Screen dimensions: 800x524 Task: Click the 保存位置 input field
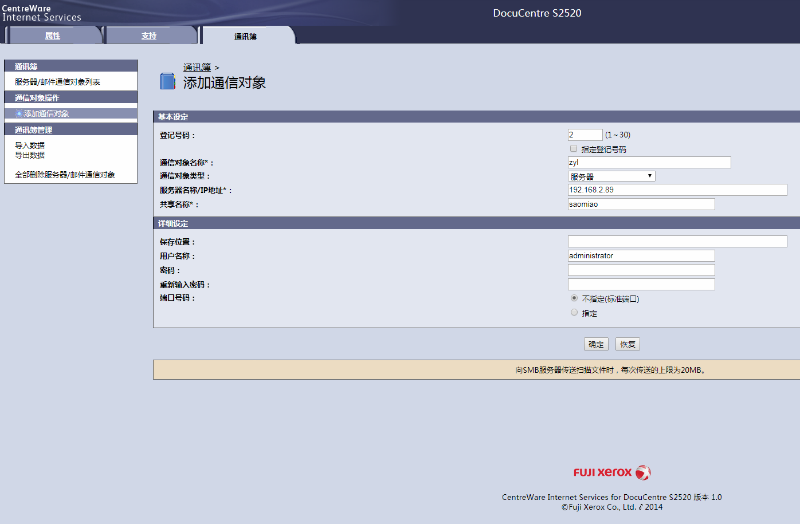coord(678,241)
